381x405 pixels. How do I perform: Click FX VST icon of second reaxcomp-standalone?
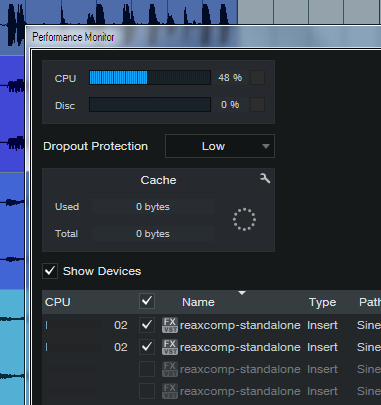click(170, 347)
